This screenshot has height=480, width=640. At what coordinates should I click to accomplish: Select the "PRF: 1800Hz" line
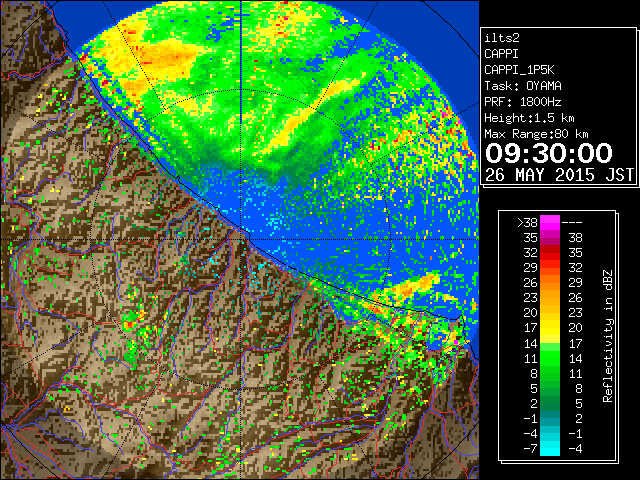tap(523, 102)
